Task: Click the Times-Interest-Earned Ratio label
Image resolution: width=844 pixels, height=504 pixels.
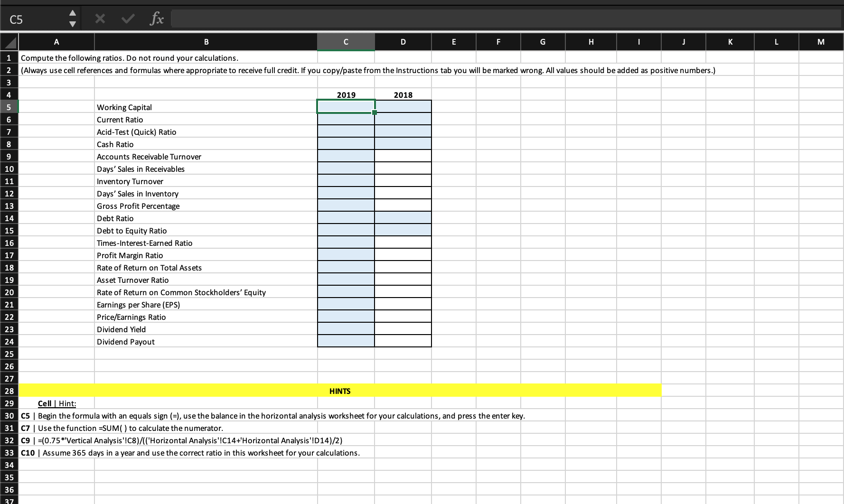Action: (x=145, y=243)
